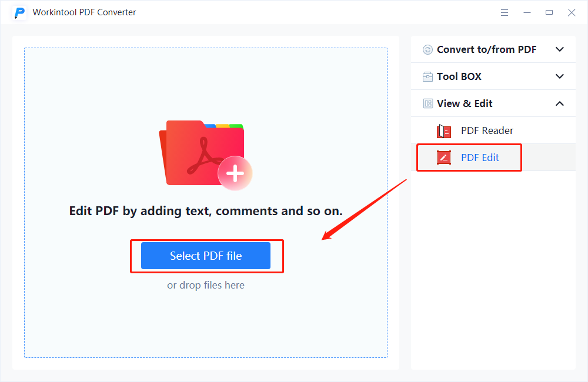
Task: Click the Workintool PDF Converter logo icon
Action: pyautogui.click(x=20, y=12)
